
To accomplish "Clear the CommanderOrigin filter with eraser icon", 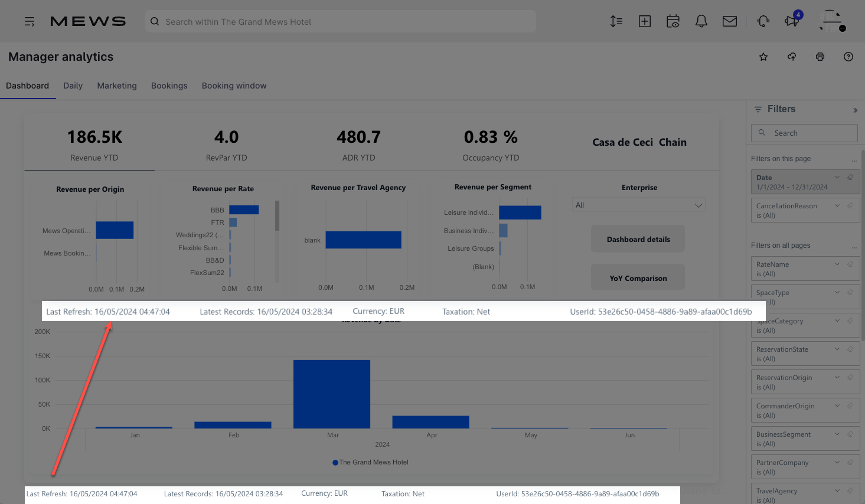I will [850, 405].
